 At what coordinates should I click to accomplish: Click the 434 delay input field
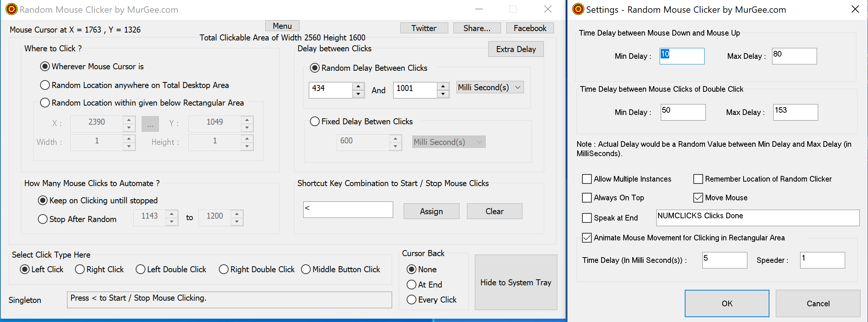331,90
